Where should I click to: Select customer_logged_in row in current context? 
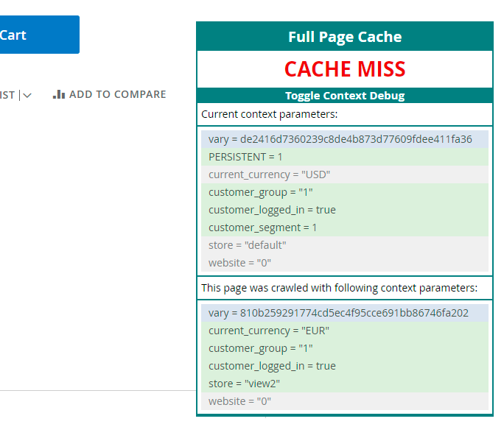click(x=272, y=210)
